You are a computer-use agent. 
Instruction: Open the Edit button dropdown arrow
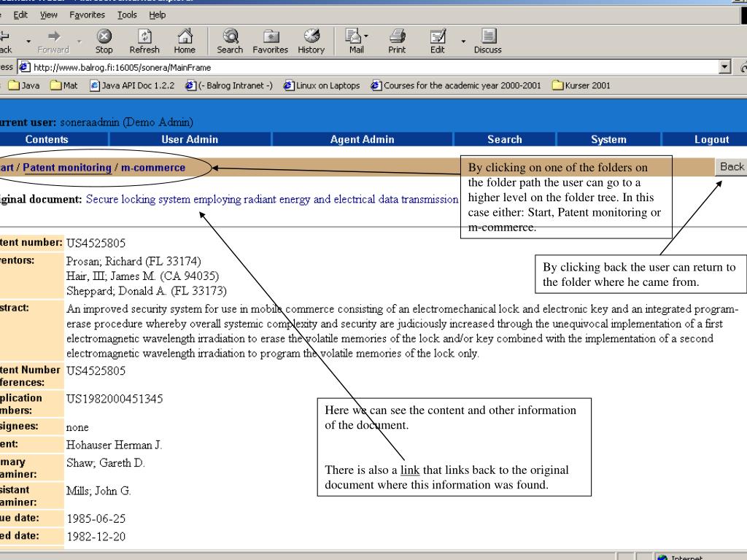tap(463, 42)
